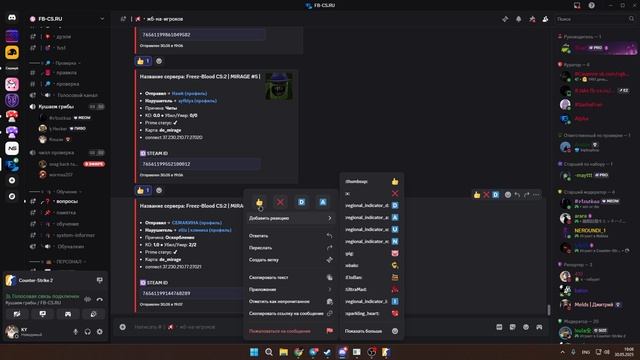Click the reply arrow in message hover toolbar
The height and width of the screenshot is (360, 640).
[x=517, y=195]
